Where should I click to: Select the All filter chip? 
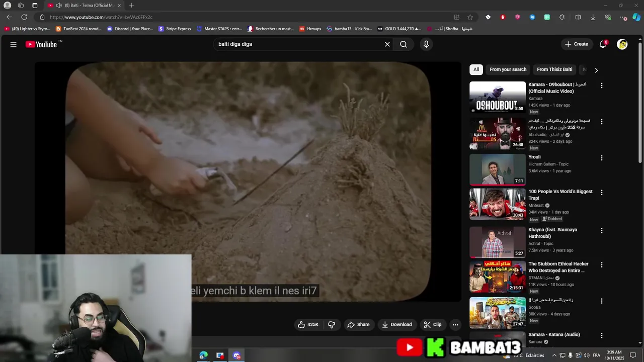[x=476, y=69]
